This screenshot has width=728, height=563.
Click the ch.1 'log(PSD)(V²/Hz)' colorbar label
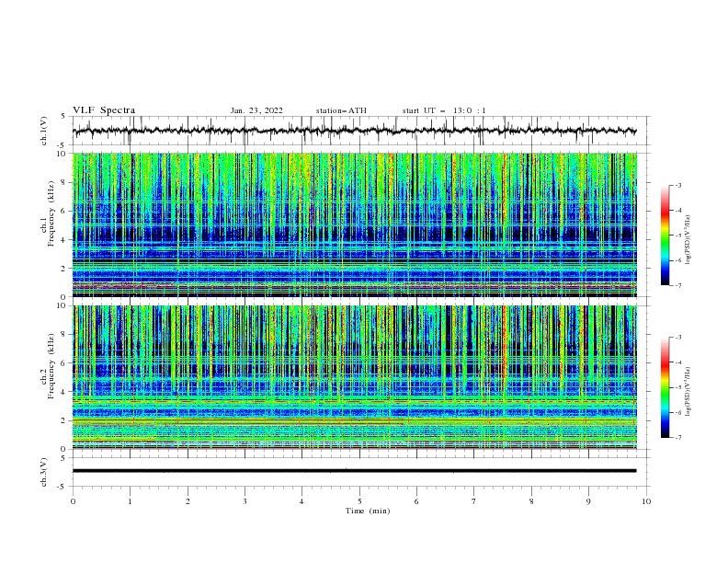[688, 240]
